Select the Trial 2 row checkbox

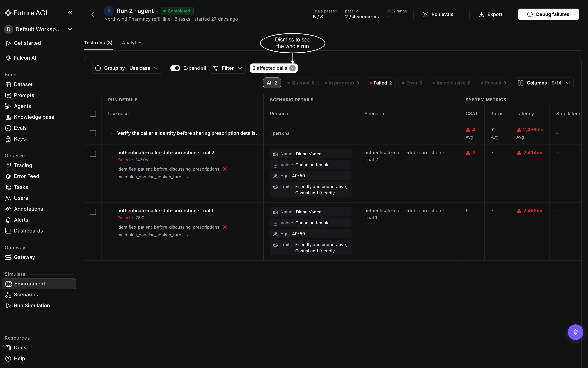pos(93,154)
